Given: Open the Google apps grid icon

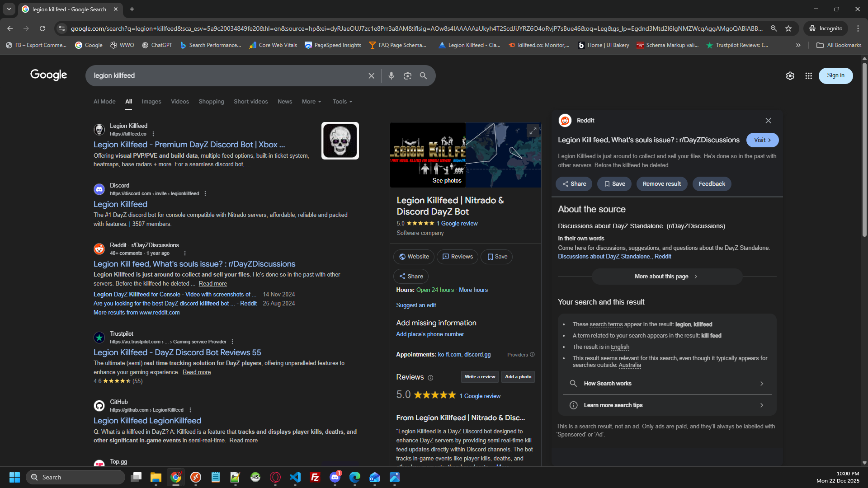Looking at the screenshot, I should pos(809,76).
